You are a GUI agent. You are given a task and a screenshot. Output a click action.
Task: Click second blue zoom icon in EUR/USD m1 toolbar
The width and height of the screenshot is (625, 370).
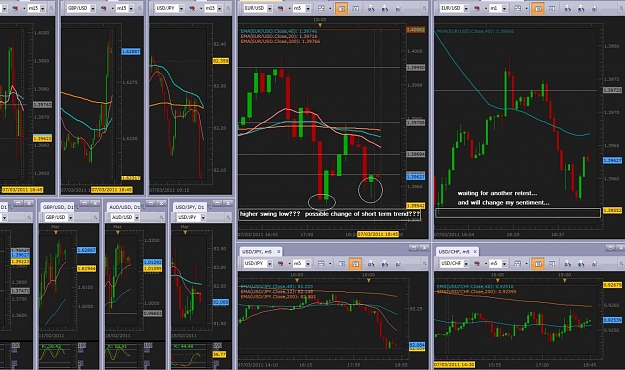coord(582,8)
